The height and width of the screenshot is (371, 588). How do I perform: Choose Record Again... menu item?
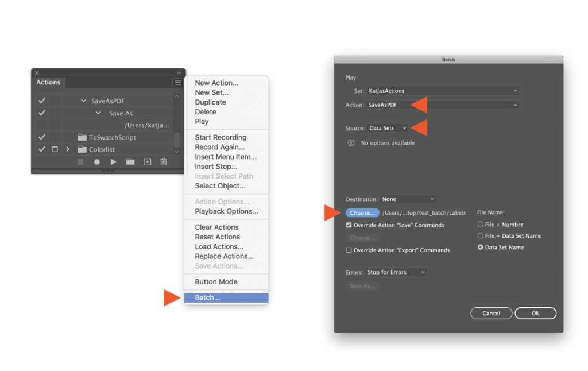point(220,147)
